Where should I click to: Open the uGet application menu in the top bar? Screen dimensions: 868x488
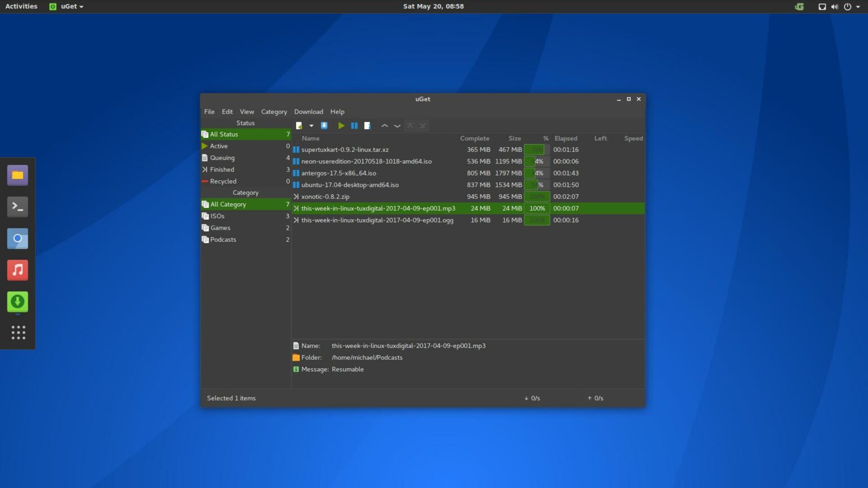tap(66, 6)
